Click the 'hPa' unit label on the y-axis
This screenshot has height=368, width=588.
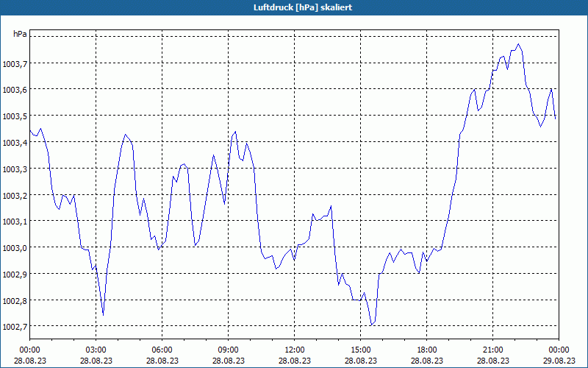pyautogui.click(x=20, y=34)
